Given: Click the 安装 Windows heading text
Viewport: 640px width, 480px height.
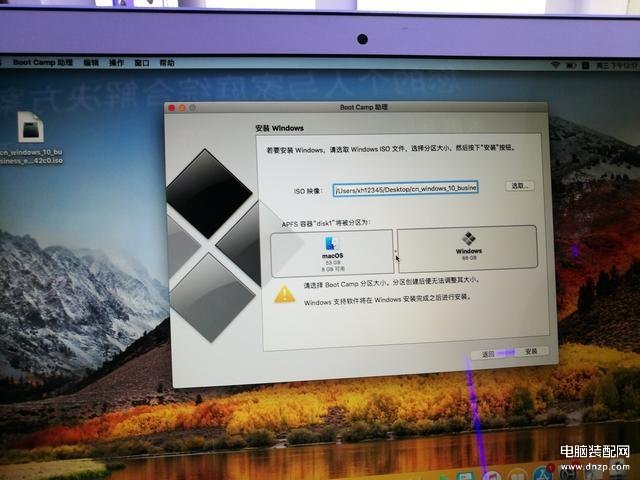Looking at the screenshot, I should click(280, 128).
